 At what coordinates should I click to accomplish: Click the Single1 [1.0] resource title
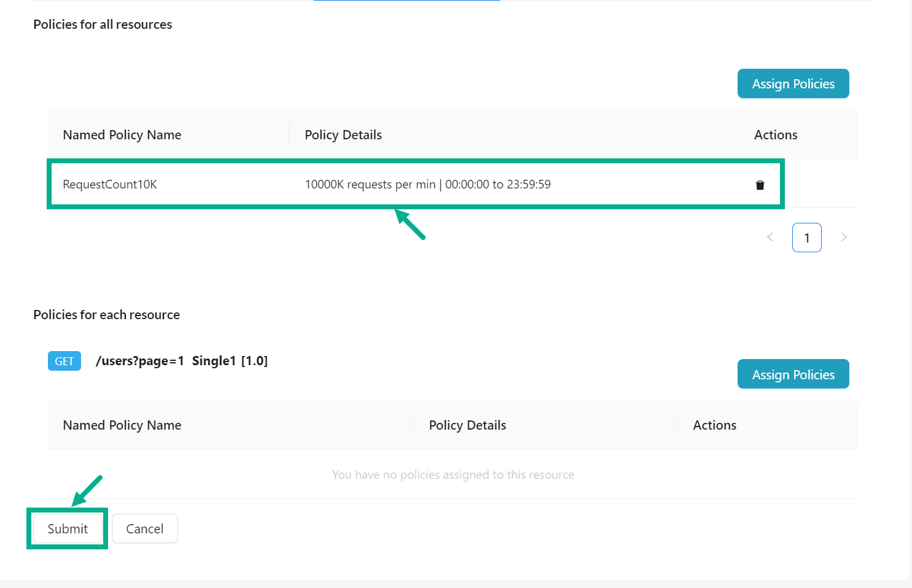[x=230, y=361]
